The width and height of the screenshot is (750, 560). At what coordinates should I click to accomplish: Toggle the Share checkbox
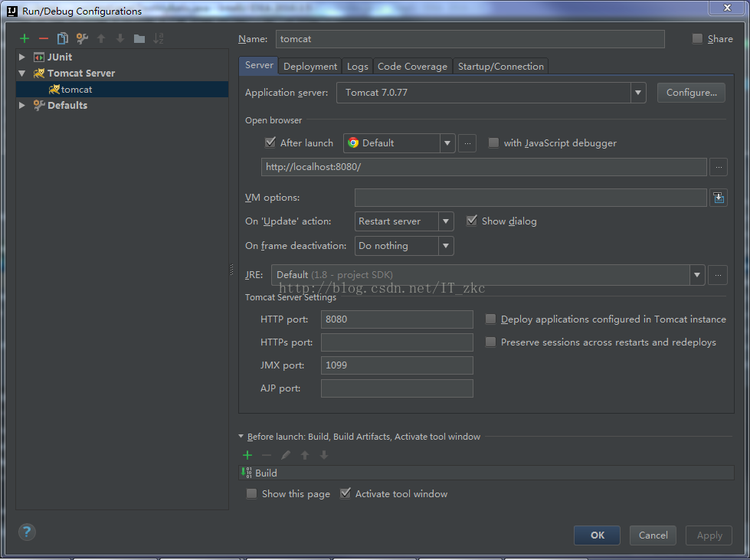click(697, 39)
